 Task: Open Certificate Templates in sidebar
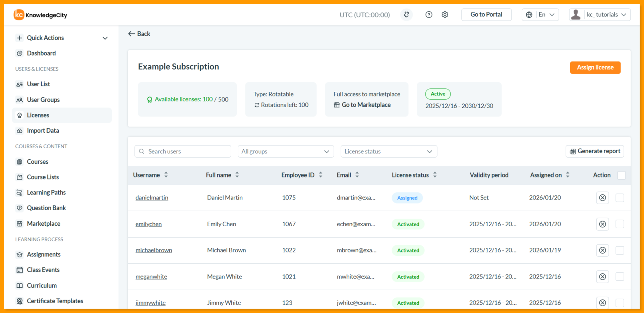click(55, 301)
